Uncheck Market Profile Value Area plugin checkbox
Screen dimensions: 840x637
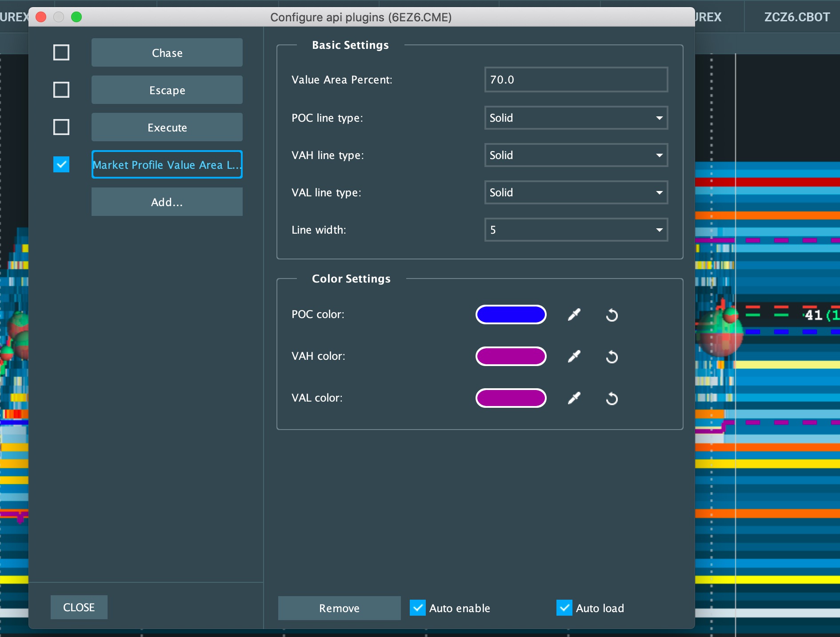pyautogui.click(x=61, y=164)
